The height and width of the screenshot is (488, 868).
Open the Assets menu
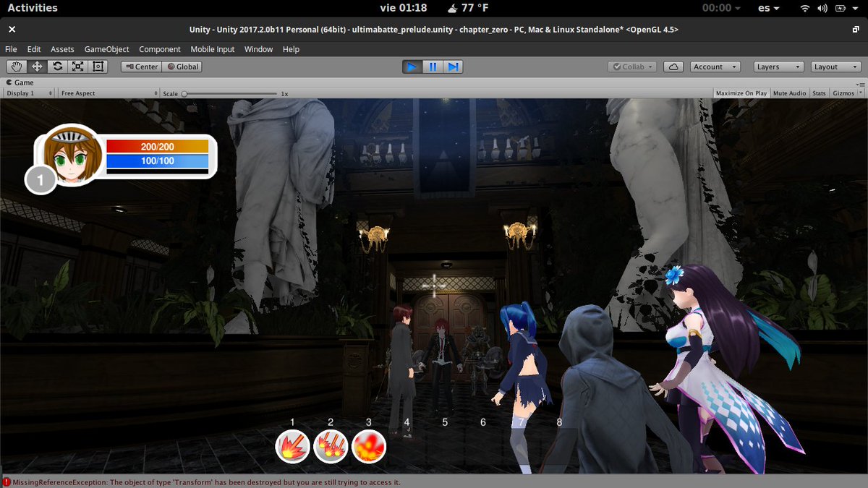pyautogui.click(x=62, y=49)
